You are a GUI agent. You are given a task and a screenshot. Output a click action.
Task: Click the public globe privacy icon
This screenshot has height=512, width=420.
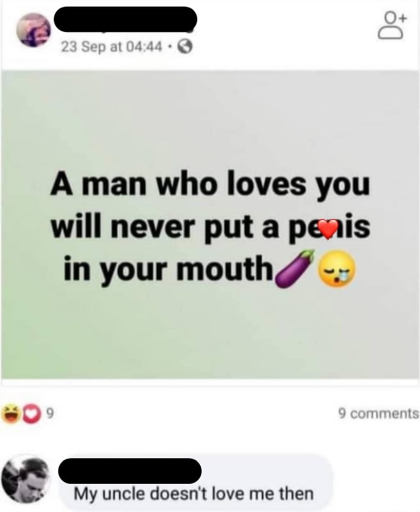(185, 47)
